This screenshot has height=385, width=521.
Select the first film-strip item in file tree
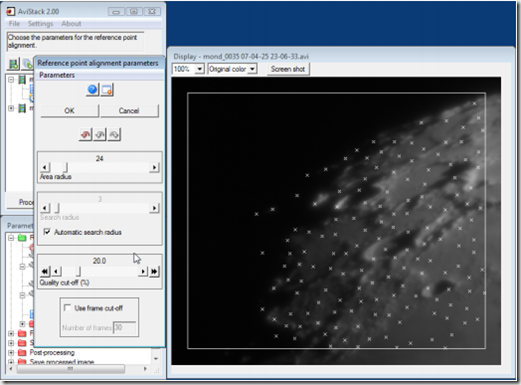click(x=22, y=80)
